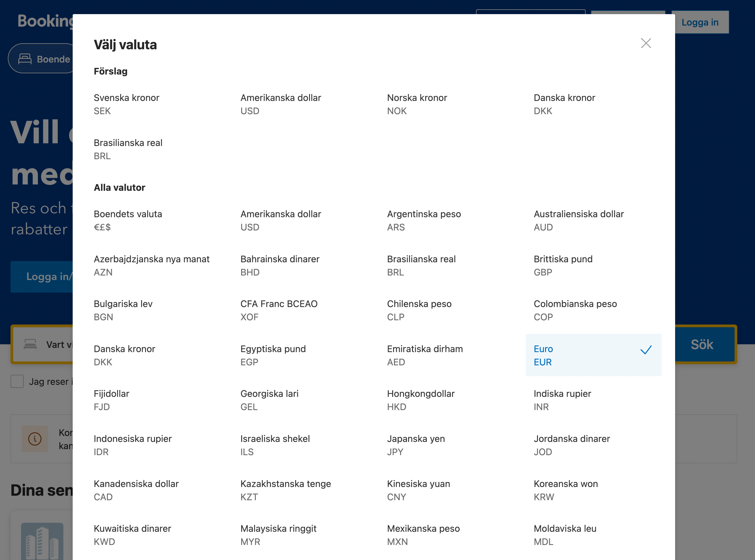The width and height of the screenshot is (755, 560).
Task: Choose Boendets valuta option
Action: pyautogui.click(x=128, y=220)
